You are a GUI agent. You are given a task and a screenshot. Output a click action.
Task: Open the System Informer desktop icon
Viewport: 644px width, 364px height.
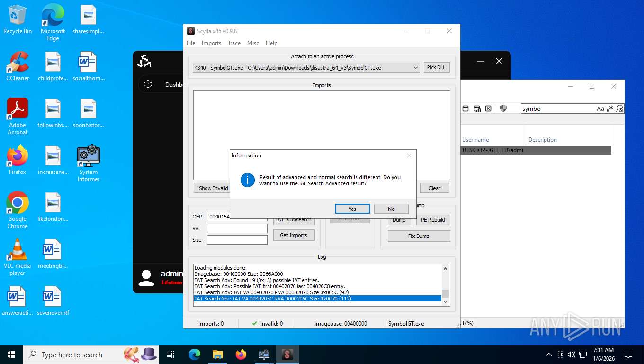(89, 164)
